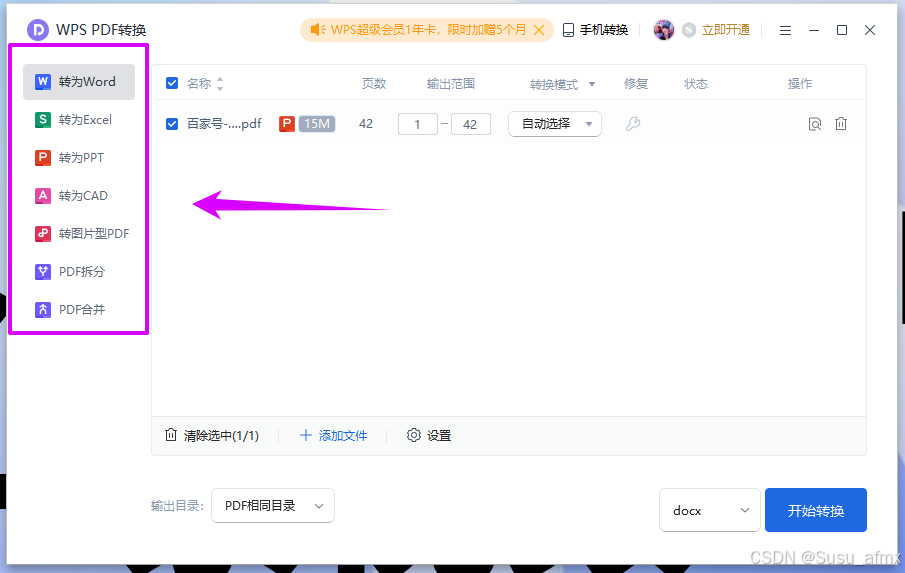Close the WPS PDF转换 window
Viewport: 905px width, 573px height.
pyautogui.click(x=870, y=30)
